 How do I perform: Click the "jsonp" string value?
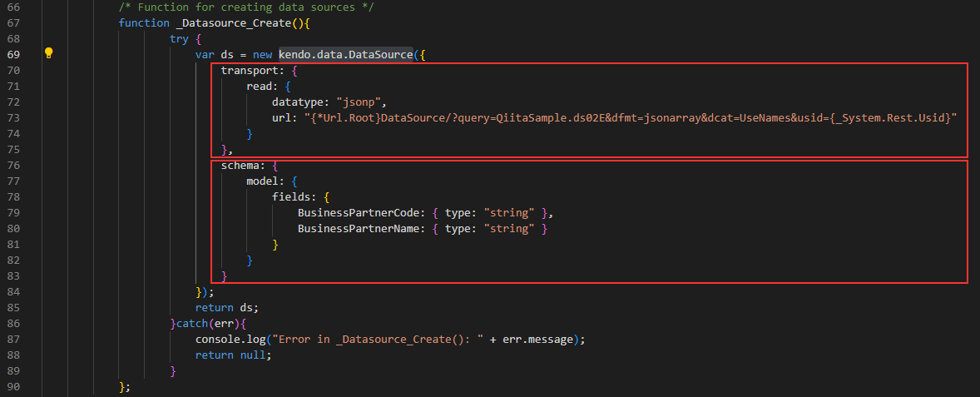point(358,102)
